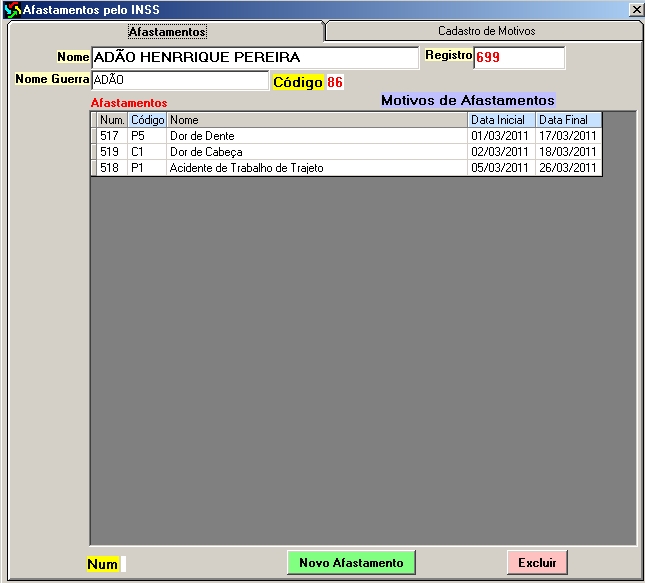645x583 pixels.
Task: Click the start date 02/03/2011
Action: point(501,152)
